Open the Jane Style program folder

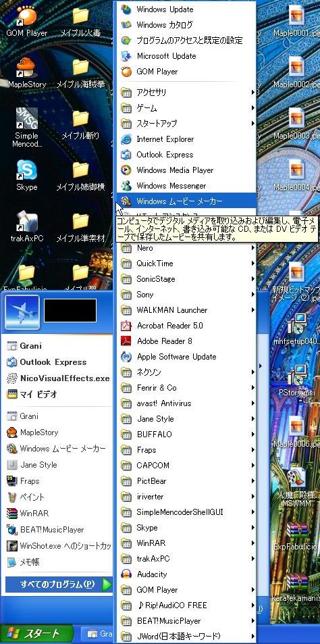(186, 419)
